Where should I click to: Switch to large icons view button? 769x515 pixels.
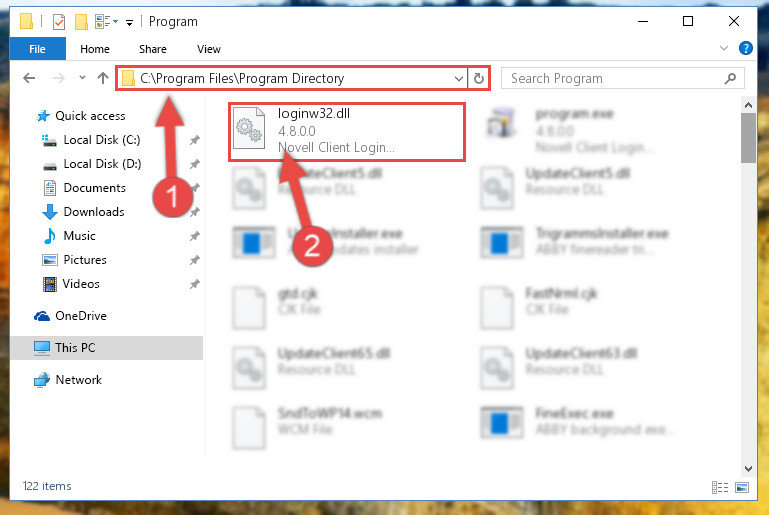pos(742,487)
